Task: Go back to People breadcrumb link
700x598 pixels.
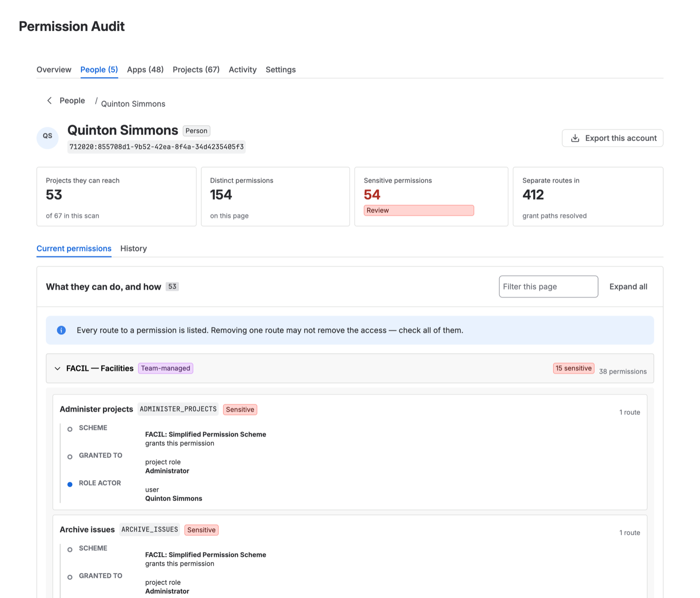Action: point(72,101)
